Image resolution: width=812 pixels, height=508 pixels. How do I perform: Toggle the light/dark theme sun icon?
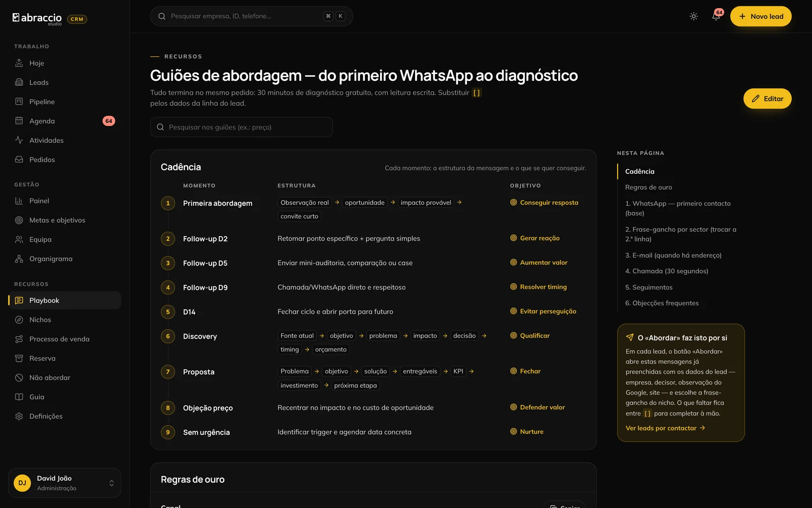pyautogui.click(x=694, y=16)
